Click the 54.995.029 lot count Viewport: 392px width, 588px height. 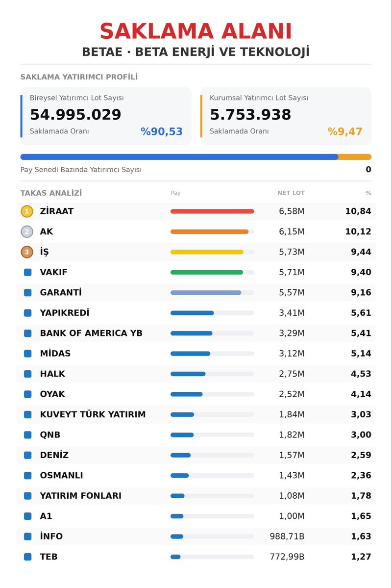point(75,114)
